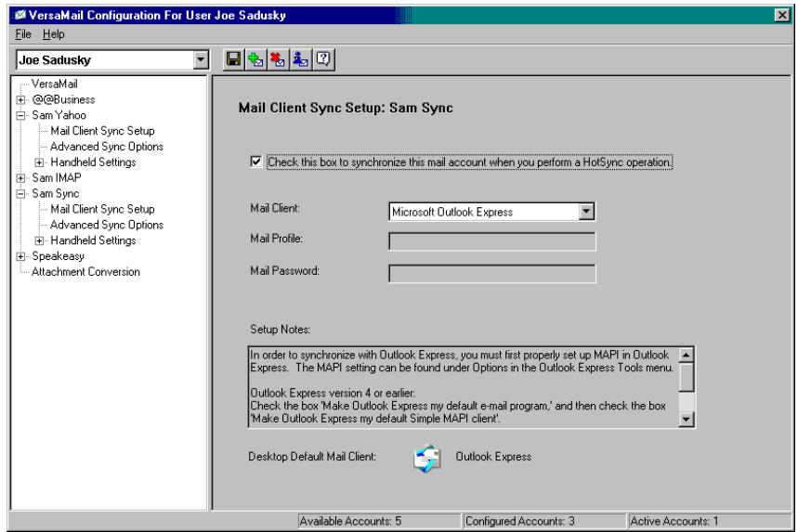Click the VersaMail title bar app icon
The height and width of the screenshot is (532, 798).
pos(20,15)
